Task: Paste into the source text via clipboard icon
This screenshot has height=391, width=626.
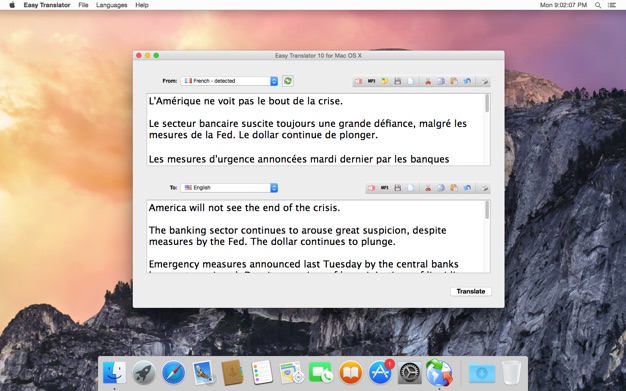Action: pyautogui.click(x=454, y=81)
